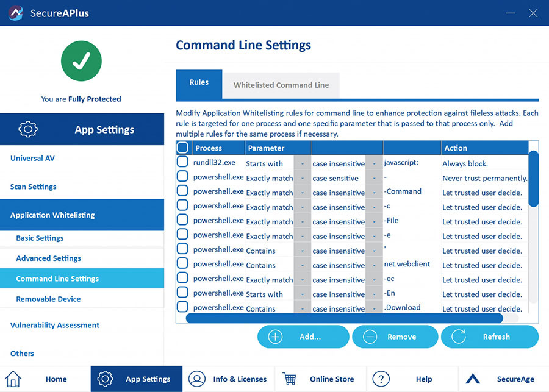Check the powershell.exe '-c' rule checkbox
The height and width of the screenshot is (392, 549).
click(x=182, y=205)
